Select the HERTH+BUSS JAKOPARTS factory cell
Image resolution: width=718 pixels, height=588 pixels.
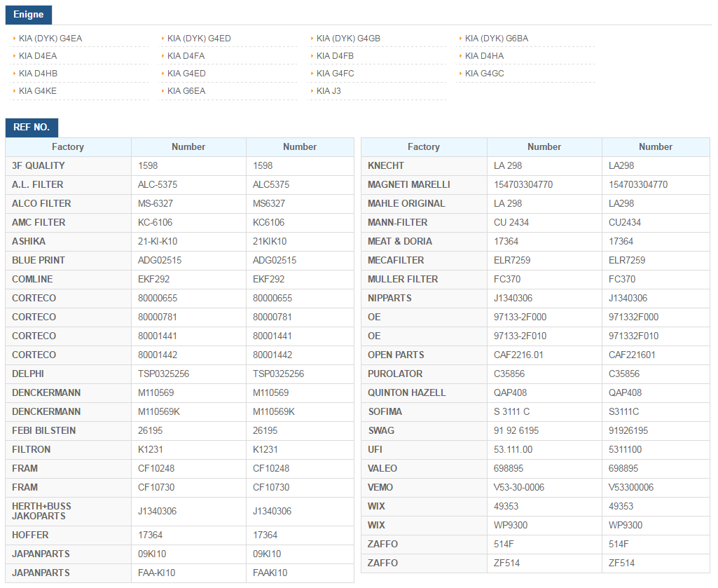click(x=68, y=512)
